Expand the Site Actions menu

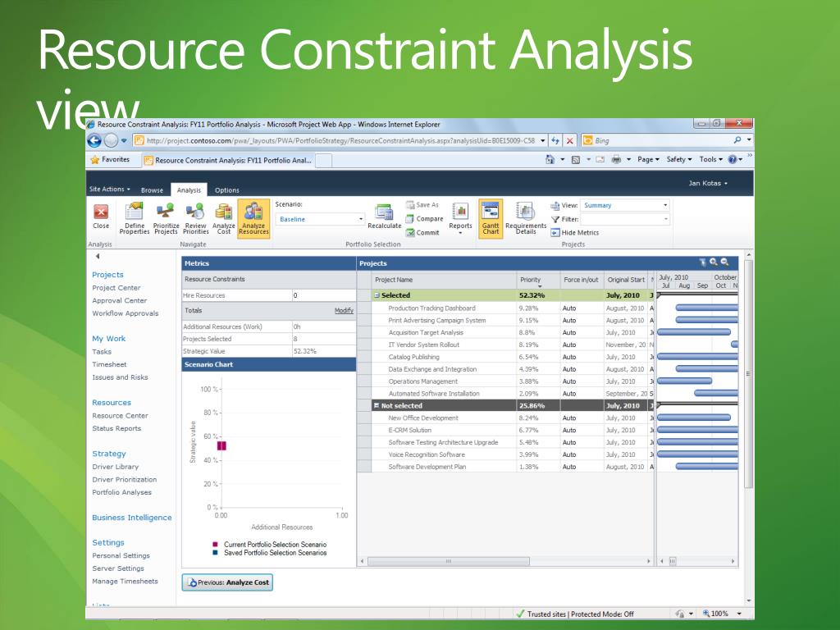110,189
